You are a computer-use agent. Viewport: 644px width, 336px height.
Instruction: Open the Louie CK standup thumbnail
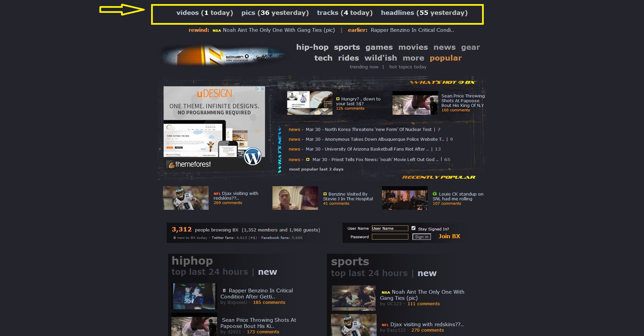(x=405, y=198)
